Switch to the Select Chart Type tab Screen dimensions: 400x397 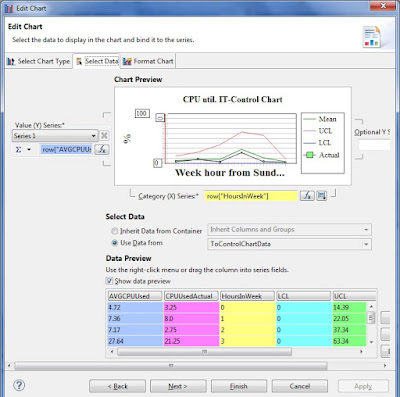pos(39,61)
